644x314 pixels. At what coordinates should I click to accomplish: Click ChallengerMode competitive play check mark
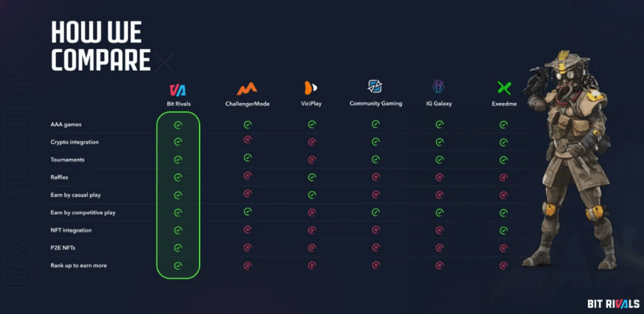[x=247, y=211]
